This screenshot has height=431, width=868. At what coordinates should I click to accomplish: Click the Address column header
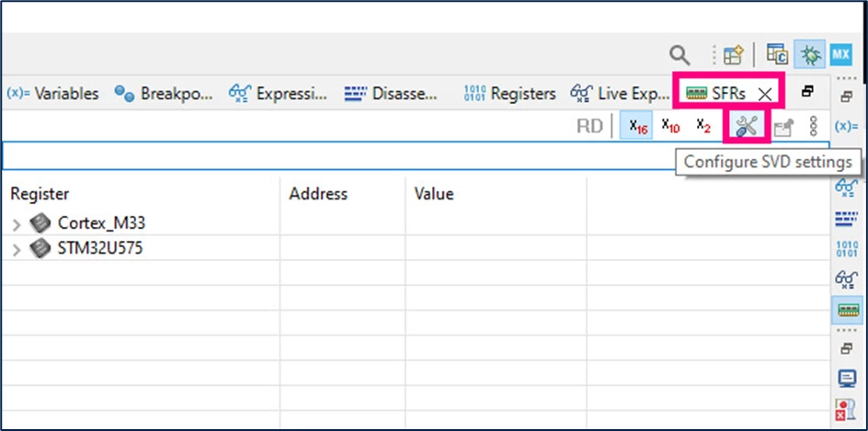click(x=318, y=194)
